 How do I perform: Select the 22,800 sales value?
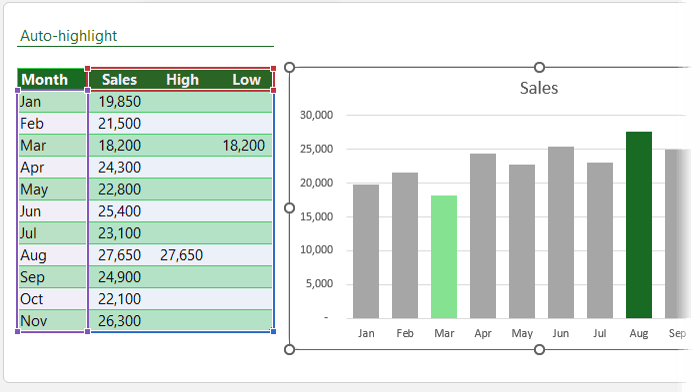click(x=120, y=189)
